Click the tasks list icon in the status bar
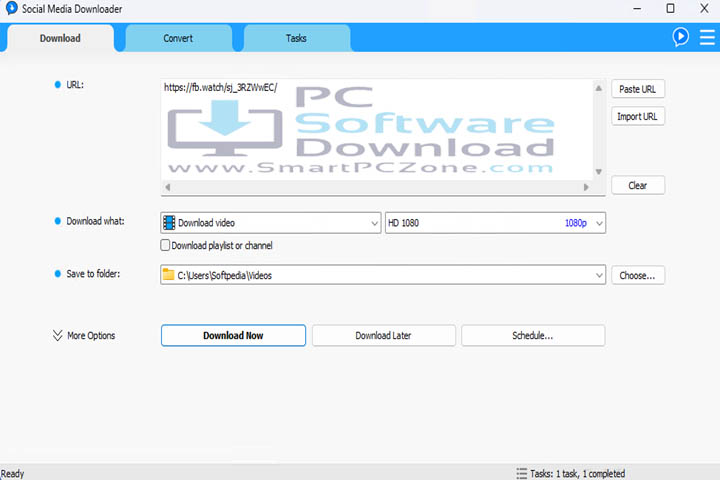Image resolution: width=720 pixels, height=480 pixels. pyautogui.click(x=521, y=474)
